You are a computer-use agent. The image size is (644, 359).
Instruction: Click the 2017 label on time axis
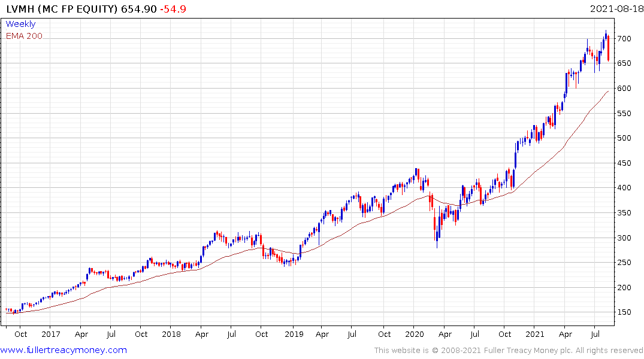[51, 334]
